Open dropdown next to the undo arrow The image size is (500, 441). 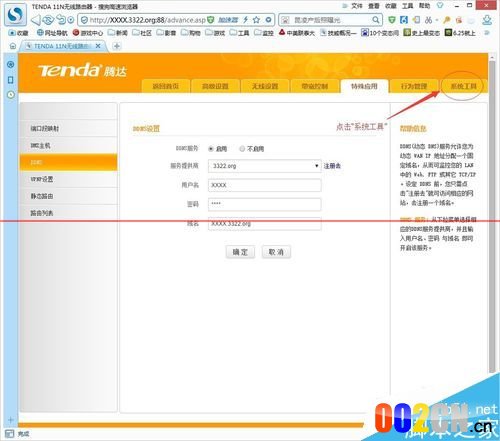tap(70, 20)
